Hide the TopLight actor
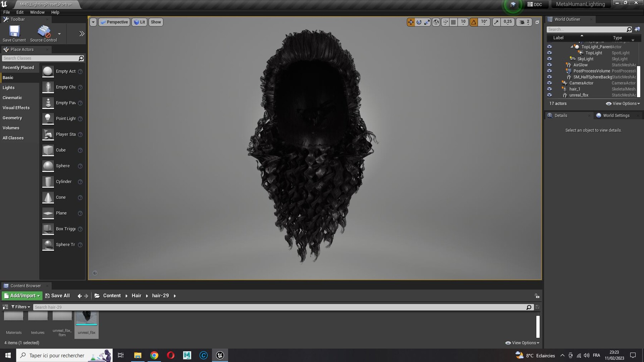The height and width of the screenshot is (362, 644). click(x=549, y=53)
